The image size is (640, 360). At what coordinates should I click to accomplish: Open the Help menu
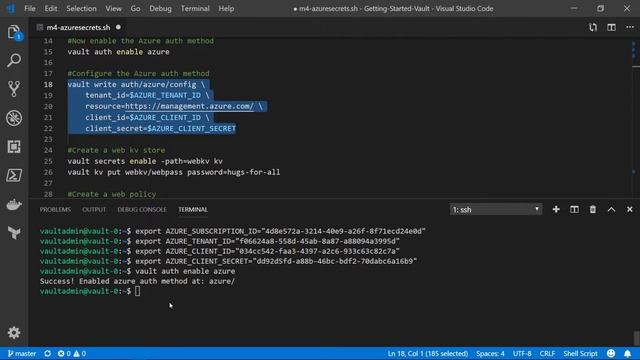coord(226,8)
